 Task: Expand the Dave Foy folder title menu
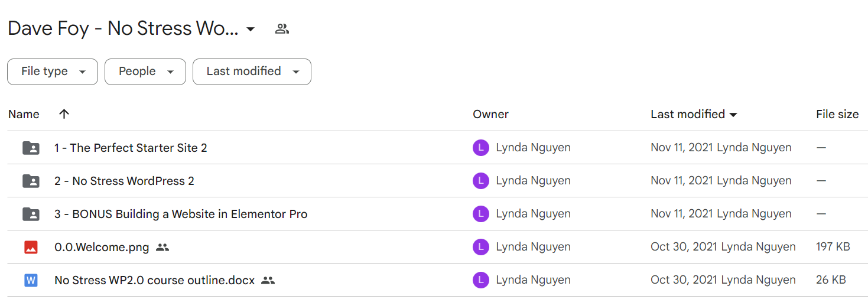251,29
